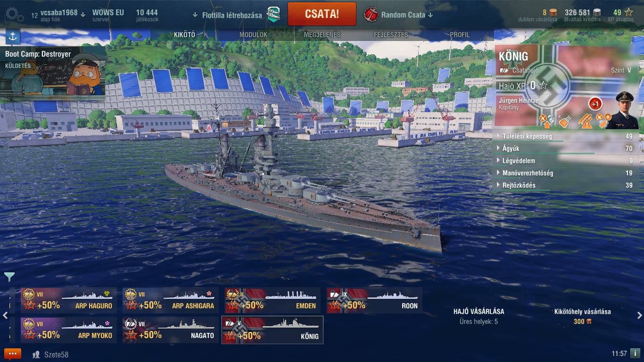Expand Túlélési képesség stats row

click(566, 136)
